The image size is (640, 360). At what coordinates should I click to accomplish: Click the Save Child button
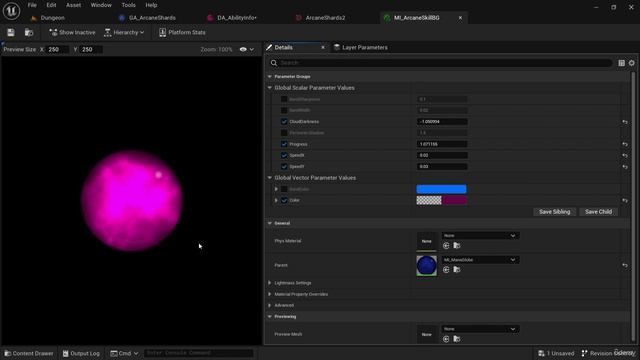point(598,212)
